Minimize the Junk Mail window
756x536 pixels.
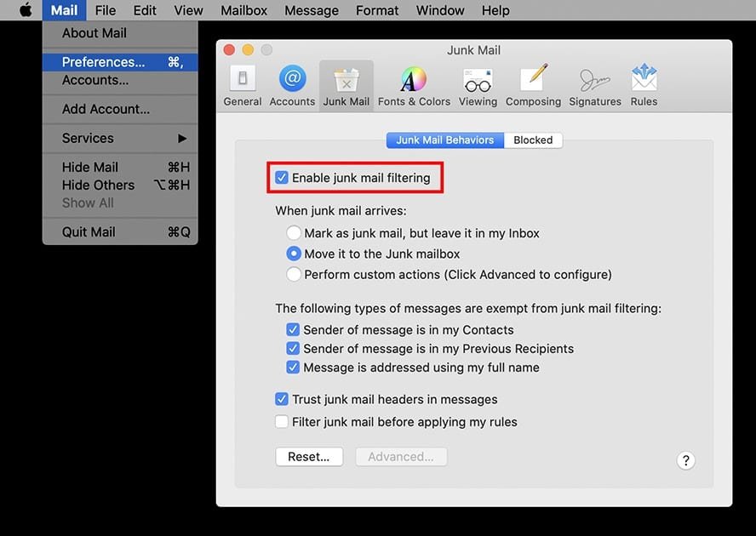click(248, 49)
